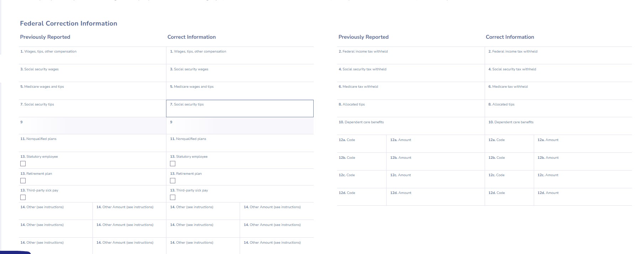Tick Statutory employee under Correct Information
The width and height of the screenshot is (644, 254).
173,164
